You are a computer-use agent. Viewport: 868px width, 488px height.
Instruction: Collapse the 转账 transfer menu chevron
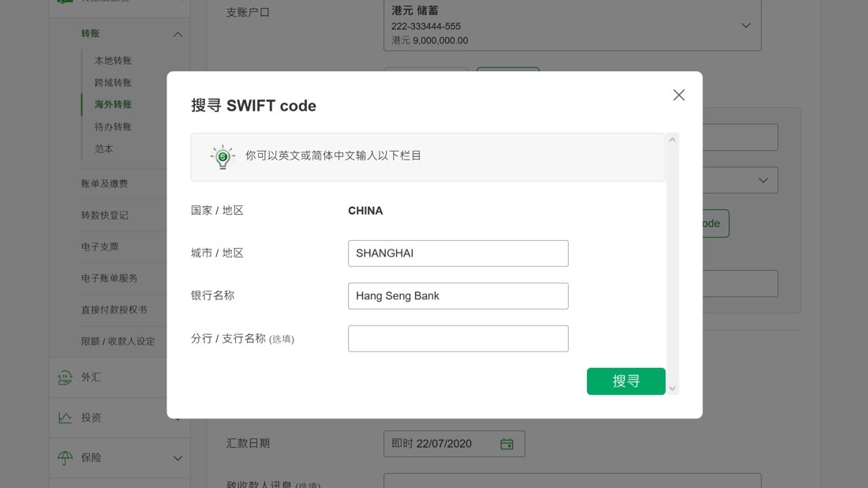point(178,34)
